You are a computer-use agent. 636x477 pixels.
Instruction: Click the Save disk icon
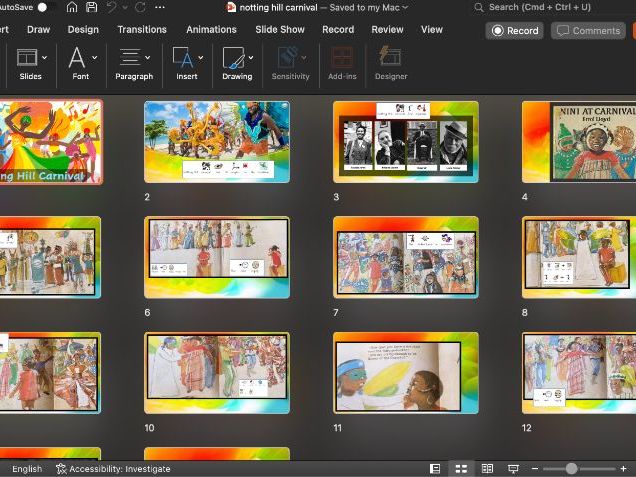click(x=92, y=7)
